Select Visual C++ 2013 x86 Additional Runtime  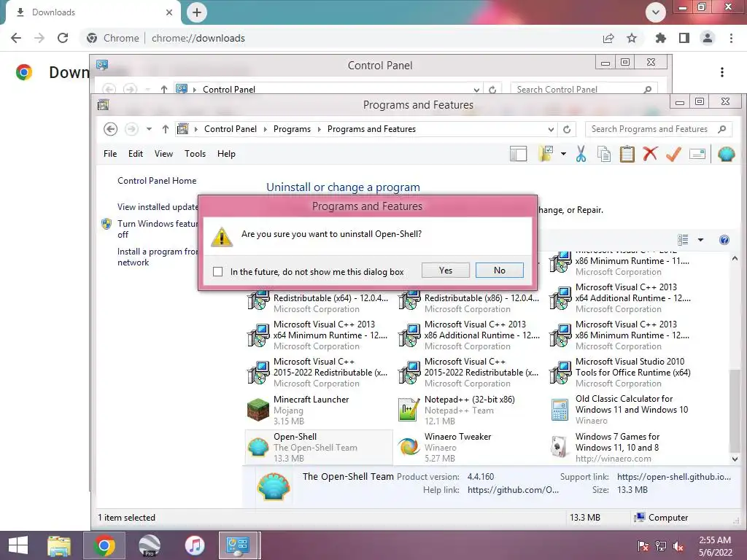tap(469, 335)
